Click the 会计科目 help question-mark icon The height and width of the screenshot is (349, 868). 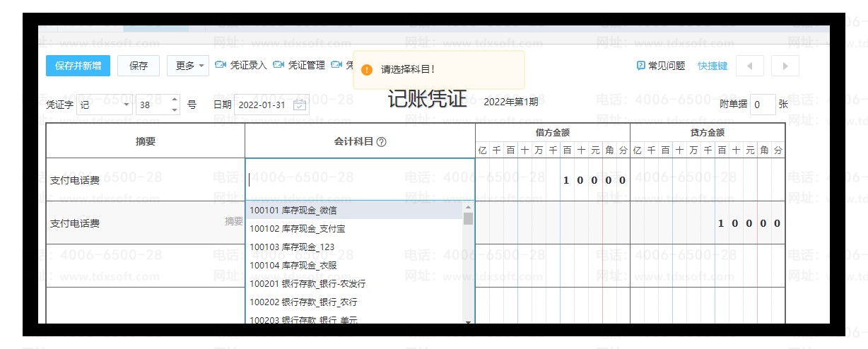pyautogui.click(x=382, y=142)
